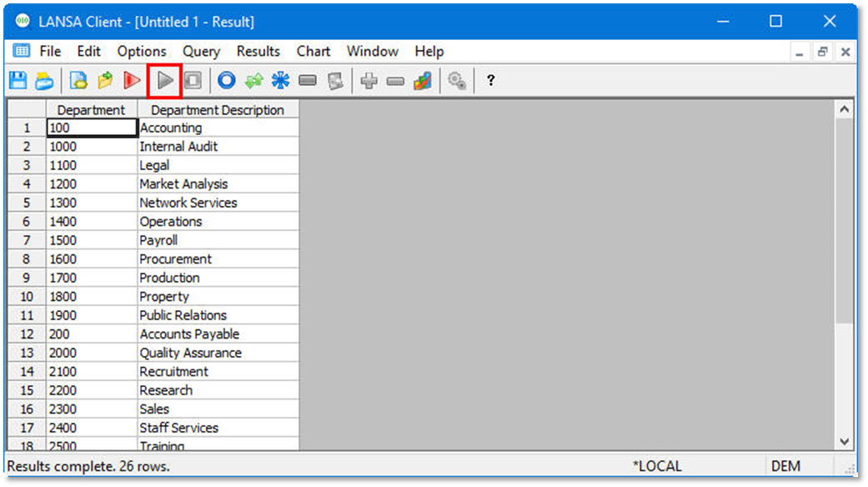Select the Procurement cell
Screen dimensions: 868x487
pos(218,259)
